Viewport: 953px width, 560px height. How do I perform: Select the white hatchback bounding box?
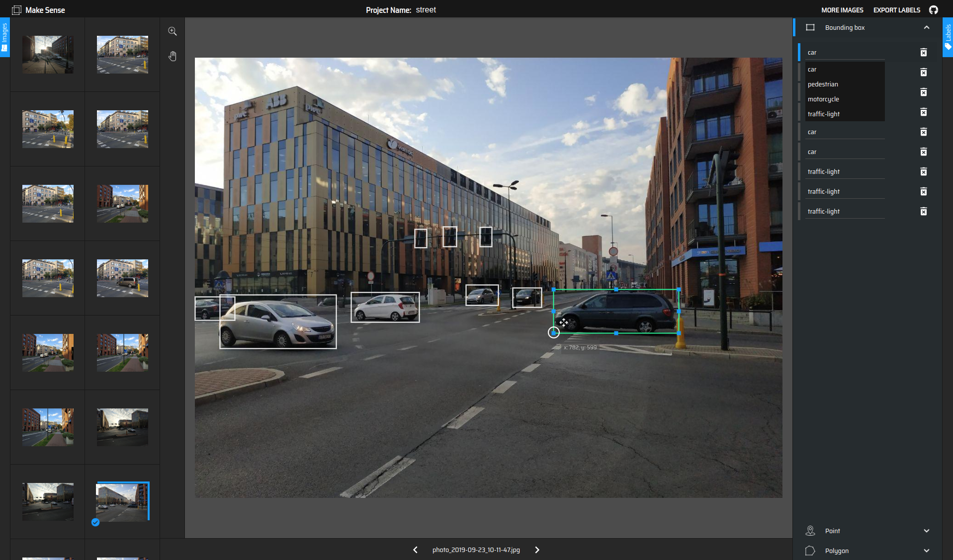385,307
